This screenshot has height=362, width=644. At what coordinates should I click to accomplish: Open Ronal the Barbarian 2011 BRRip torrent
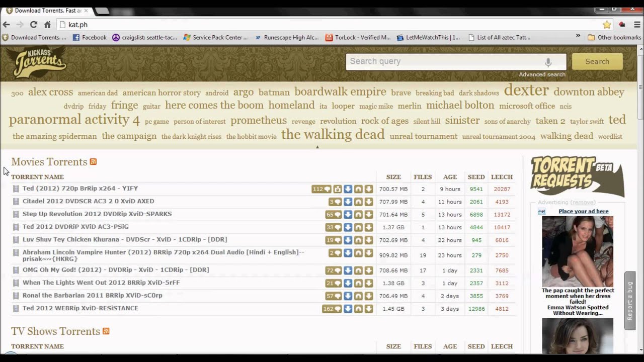tap(92, 295)
